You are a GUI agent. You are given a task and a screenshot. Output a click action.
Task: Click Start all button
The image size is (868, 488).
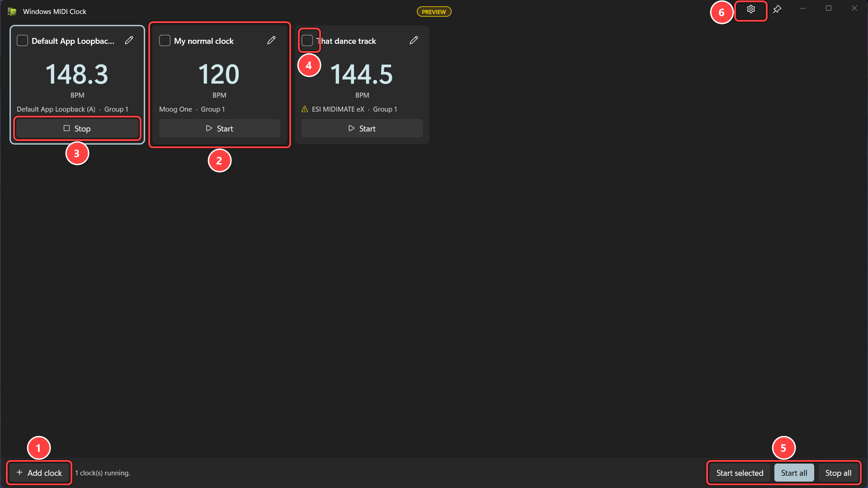794,473
